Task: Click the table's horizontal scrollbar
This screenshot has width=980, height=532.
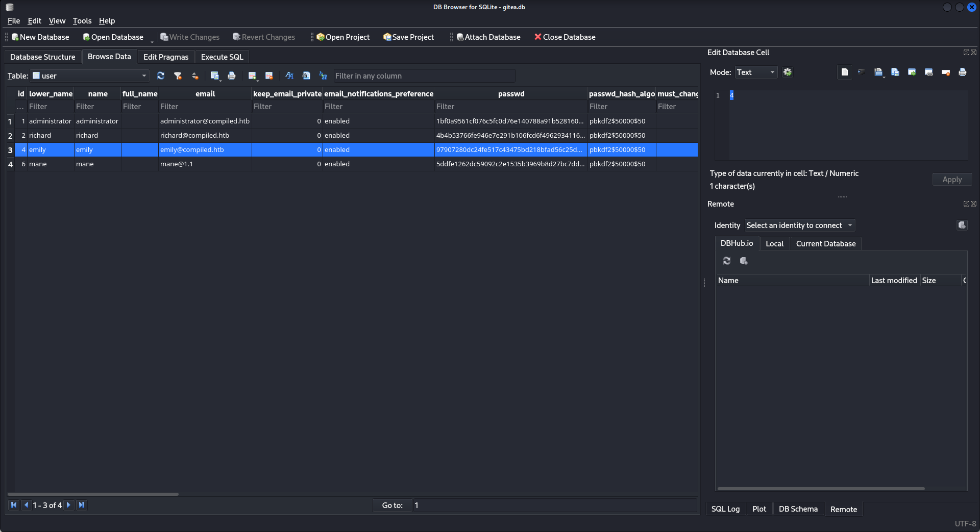Action: tap(93, 494)
